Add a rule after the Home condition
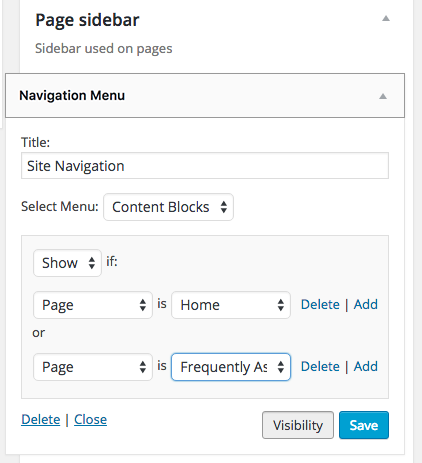 coord(366,304)
